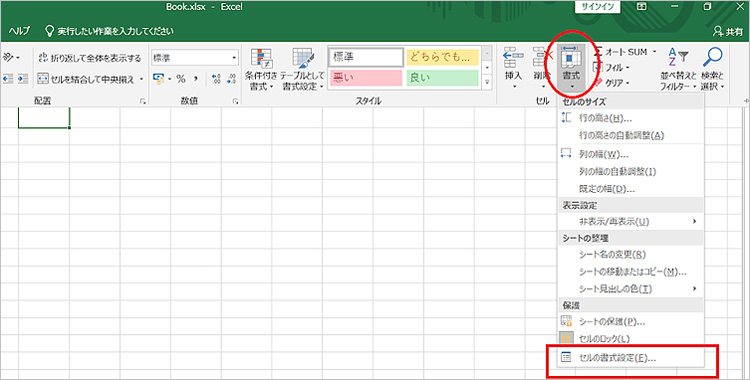
Task: Select 列の幅の自動調整(I) menu item
Action: tap(630, 171)
